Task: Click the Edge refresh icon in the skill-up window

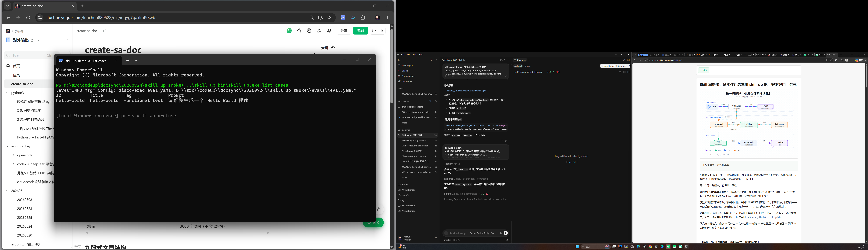Action: click(x=645, y=60)
